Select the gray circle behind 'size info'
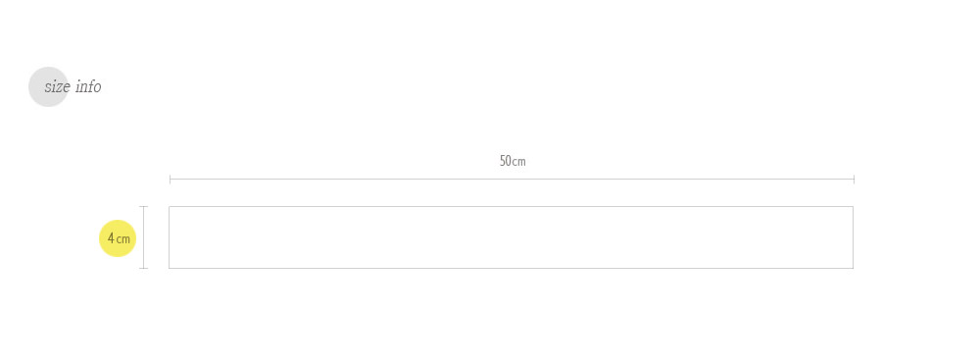 (48, 87)
